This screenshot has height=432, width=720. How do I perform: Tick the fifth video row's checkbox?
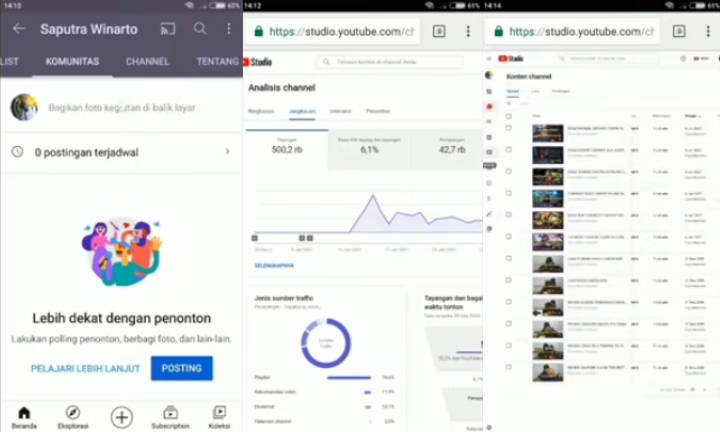tap(509, 215)
